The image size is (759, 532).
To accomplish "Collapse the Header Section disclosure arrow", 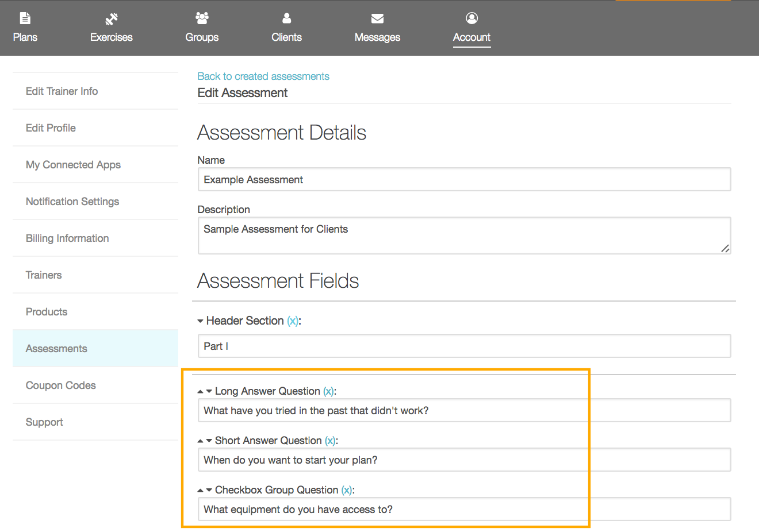I will (x=201, y=321).
